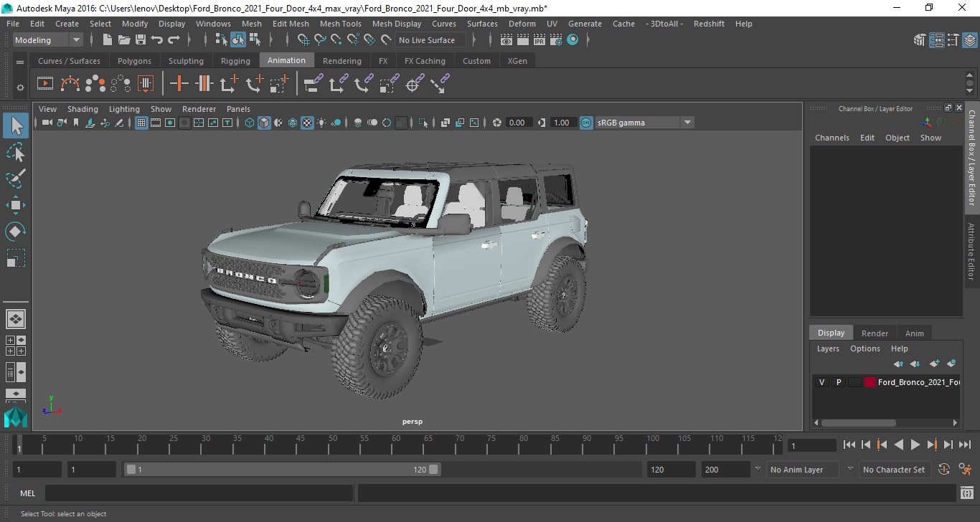Viewport: 980px width, 522px height.
Task: Click the red Ford_Bronco layer color swatch
Action: pyautogui.click(x=870, y=382)
